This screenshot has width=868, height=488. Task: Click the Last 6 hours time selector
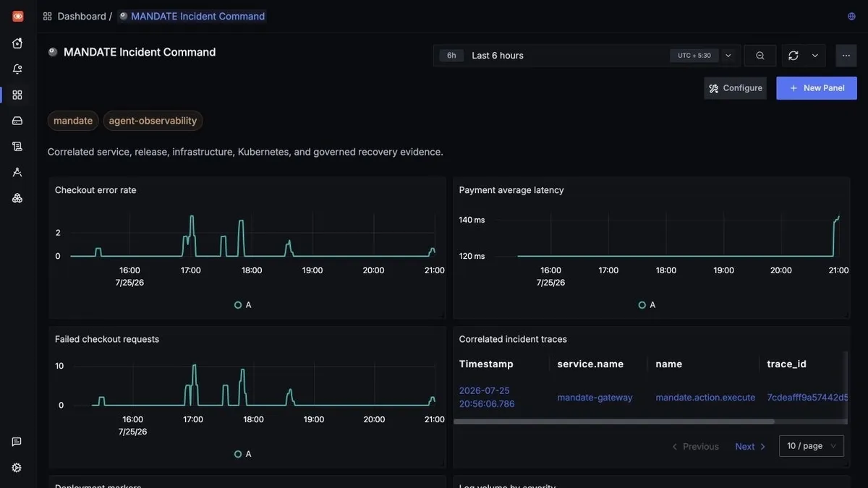[x=498, y=56]
